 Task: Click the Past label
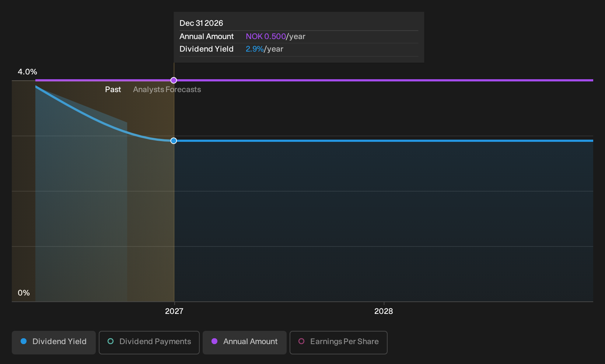coord(113,90)
